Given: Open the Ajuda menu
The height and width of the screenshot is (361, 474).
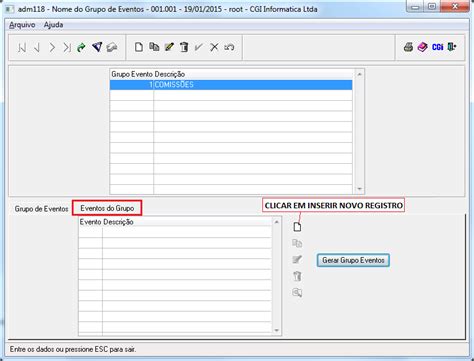Looking at the screenshot, I should click(53, 25).
